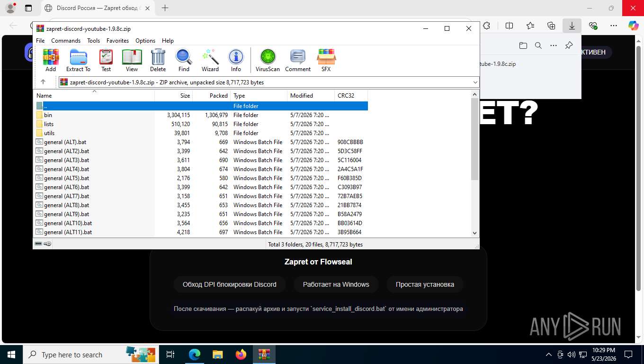Click Edge tab actions menu icon
Viewport: 644px width, 364px height.
(28, 8)
